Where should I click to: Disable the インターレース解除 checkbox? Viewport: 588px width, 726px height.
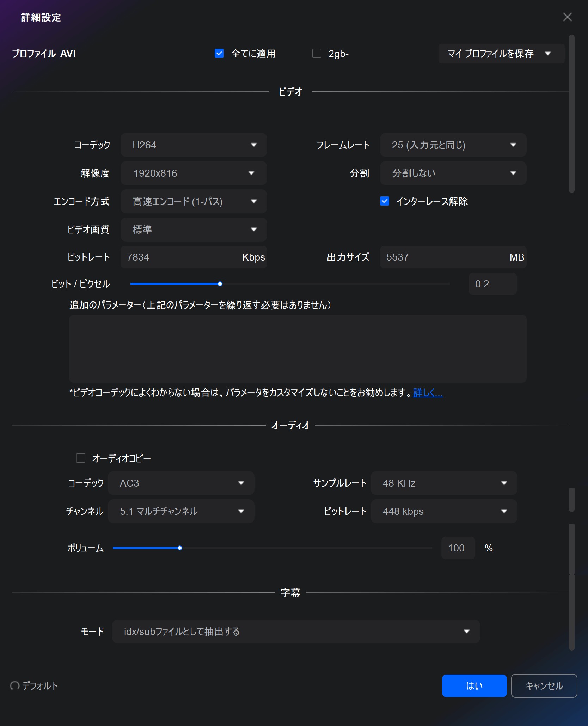click(x=385, y=201)
